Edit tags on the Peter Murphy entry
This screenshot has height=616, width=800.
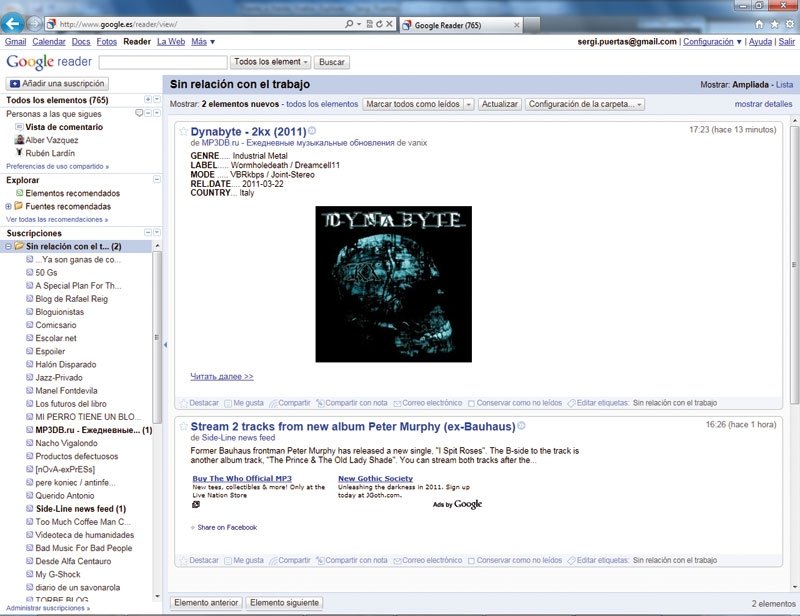[598, 560]
